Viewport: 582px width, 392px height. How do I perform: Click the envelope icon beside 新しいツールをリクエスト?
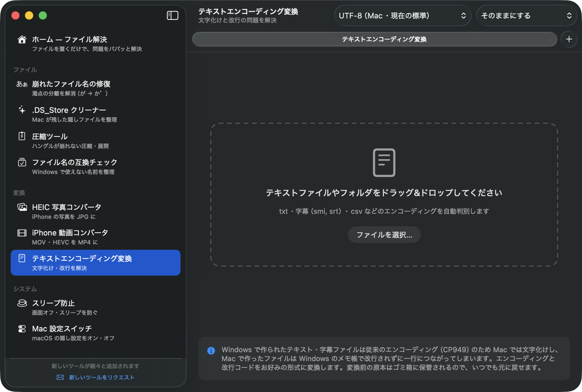60,377
